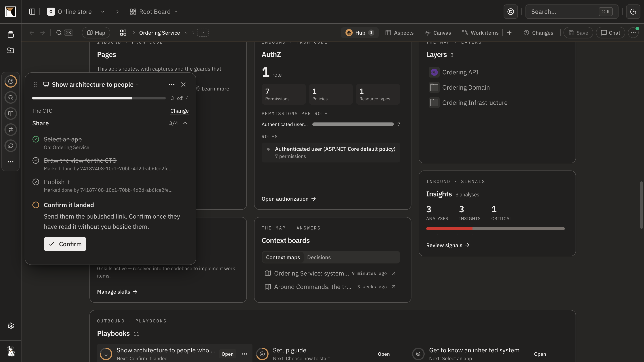Open the book playbook icon in left rail
Screen dimensions: 644x362
(11, 114)
